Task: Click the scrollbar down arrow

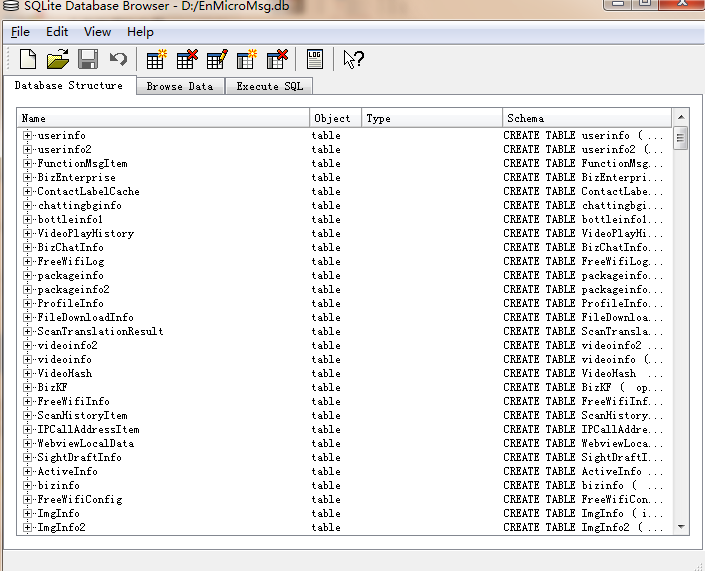Action: point(681,526)
